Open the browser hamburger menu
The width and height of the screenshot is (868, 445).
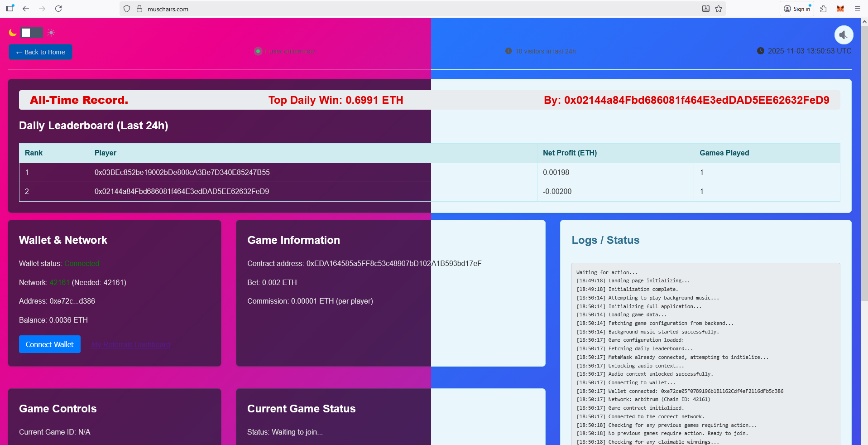coord(857,9)
